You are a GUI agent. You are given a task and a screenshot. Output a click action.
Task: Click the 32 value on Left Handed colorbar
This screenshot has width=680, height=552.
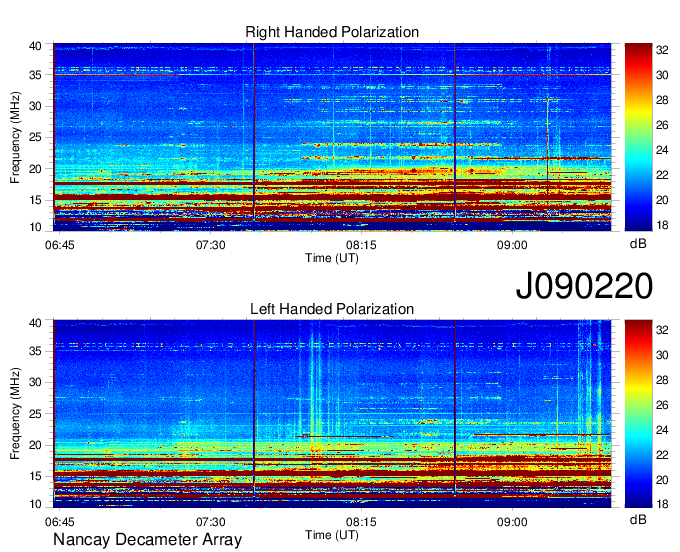662,330
